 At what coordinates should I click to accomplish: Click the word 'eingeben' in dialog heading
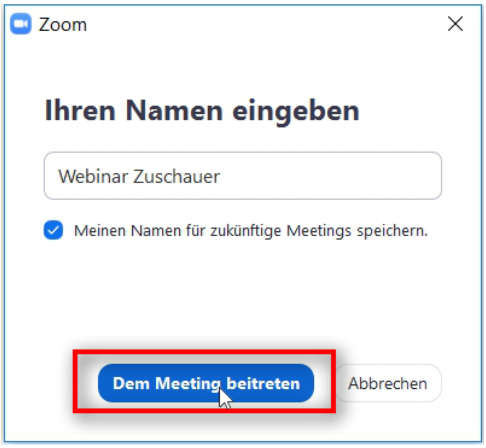pyautogui.click(x=296, y=112)
